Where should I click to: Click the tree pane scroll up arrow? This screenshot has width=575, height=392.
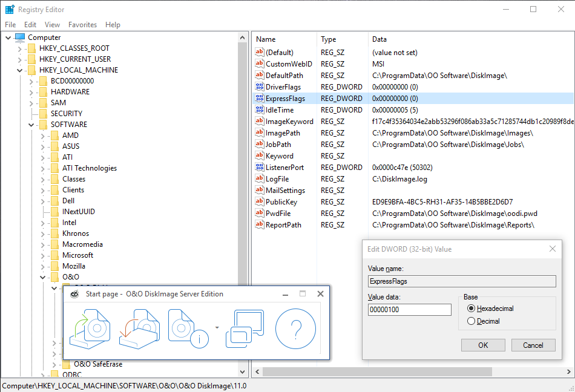[x=242, y=38]
